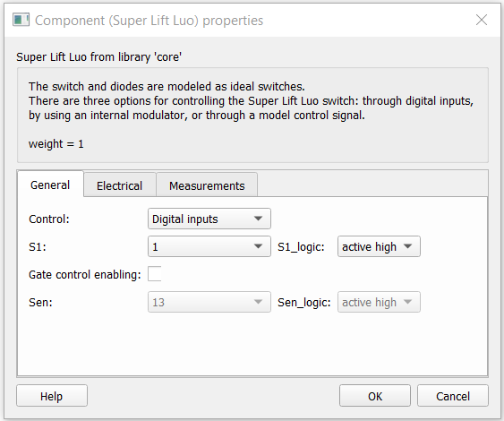The width and height of the screenshot is (504, 421).
Task: Click the component description text area
Action: click(252, 116)
